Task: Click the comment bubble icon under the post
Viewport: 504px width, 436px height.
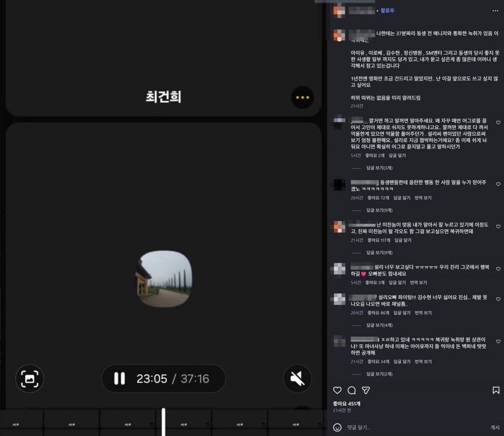Action: pos(352,390)
